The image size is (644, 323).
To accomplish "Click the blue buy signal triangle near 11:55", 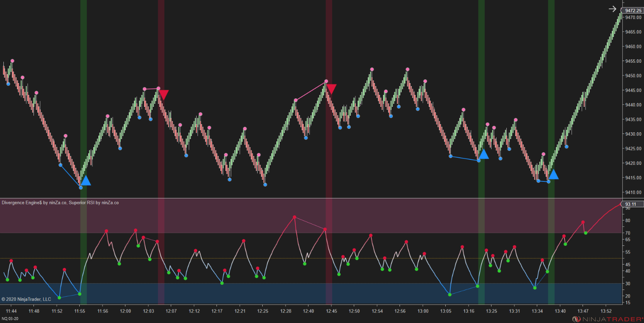I will coord(86,181).
